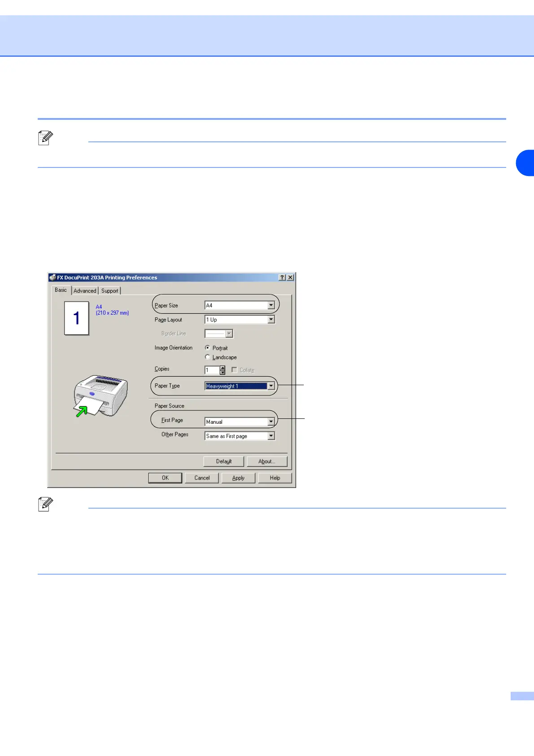Click the Apply button
This screenshot has width=534, height=756.
tap(238, 478)
